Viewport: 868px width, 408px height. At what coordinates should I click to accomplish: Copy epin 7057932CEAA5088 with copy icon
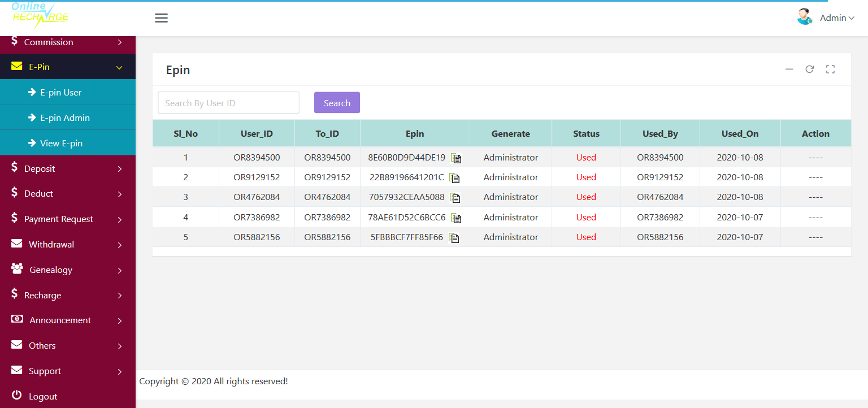(455, 198)
